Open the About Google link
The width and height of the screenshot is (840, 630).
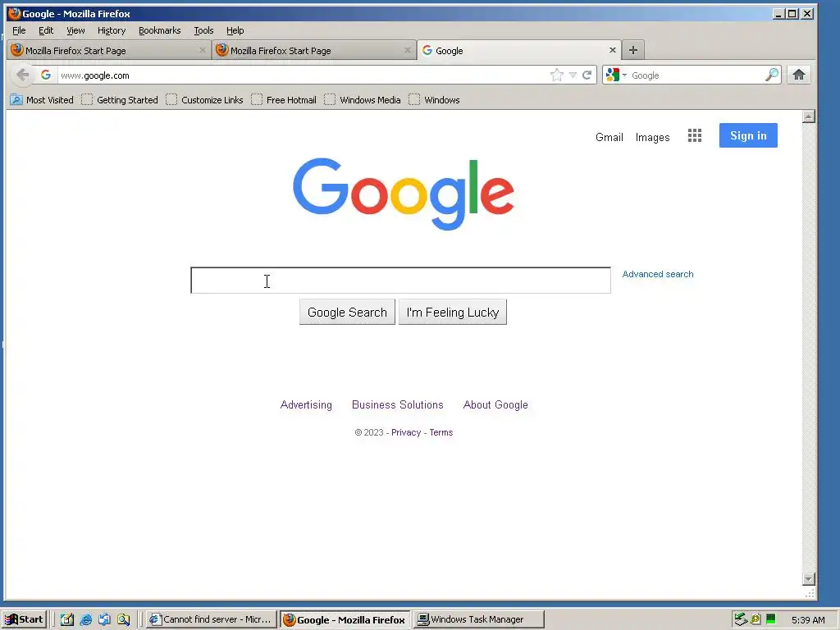coord(495,405)
